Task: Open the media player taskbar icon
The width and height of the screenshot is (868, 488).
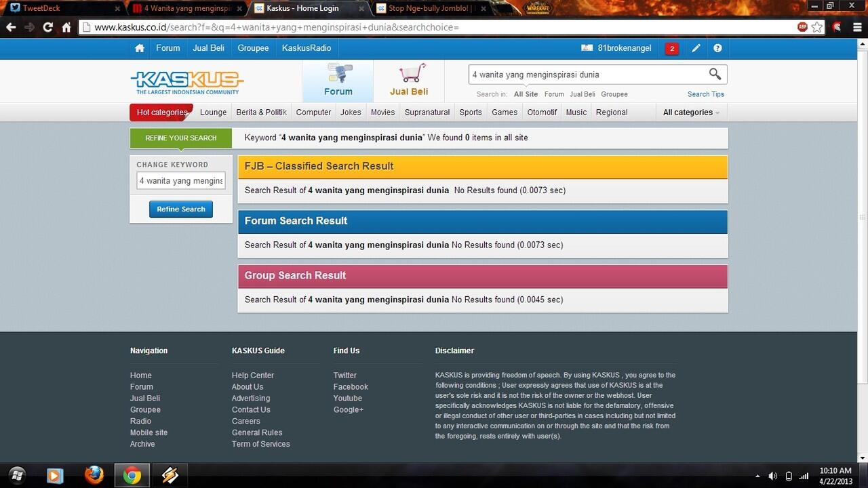Action: pyautogui.click(x=55, y=475)
